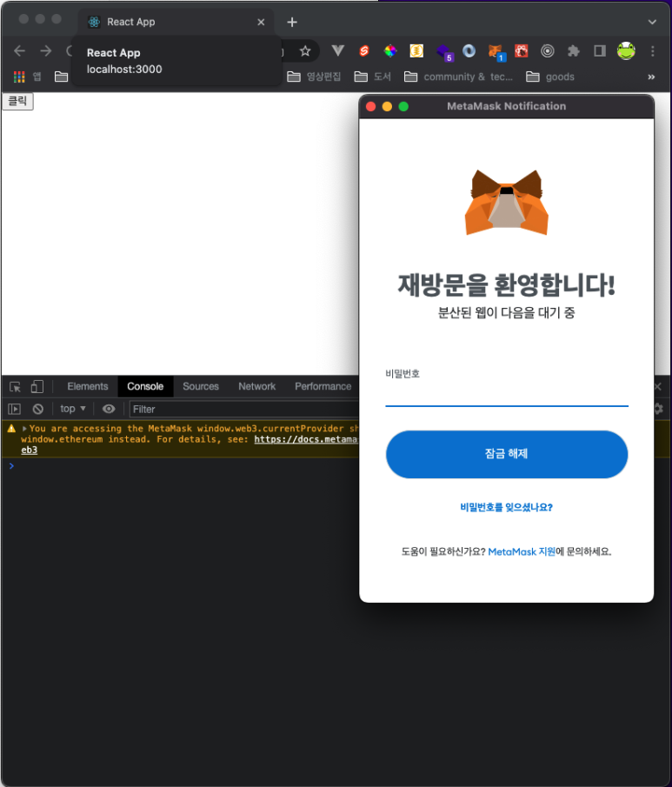Open the top JavaScript context dropdown
Screen dimensions: 672x787
point(73,409)
